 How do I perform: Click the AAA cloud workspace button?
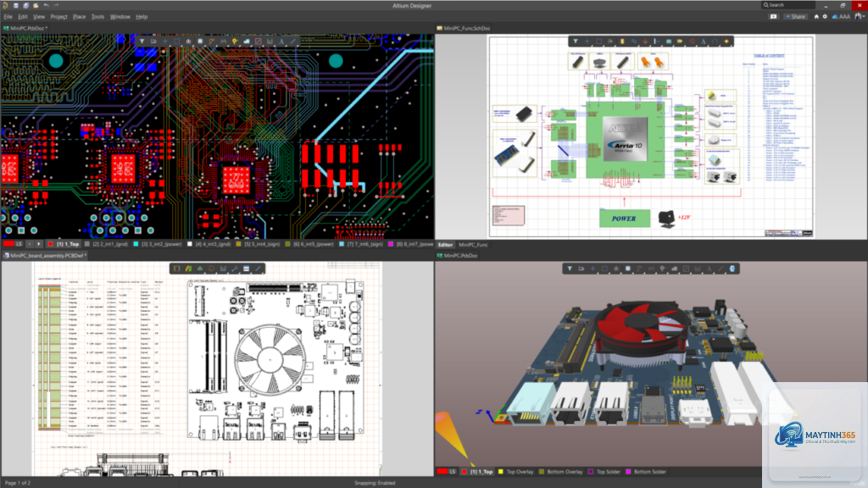pos(841,17)
